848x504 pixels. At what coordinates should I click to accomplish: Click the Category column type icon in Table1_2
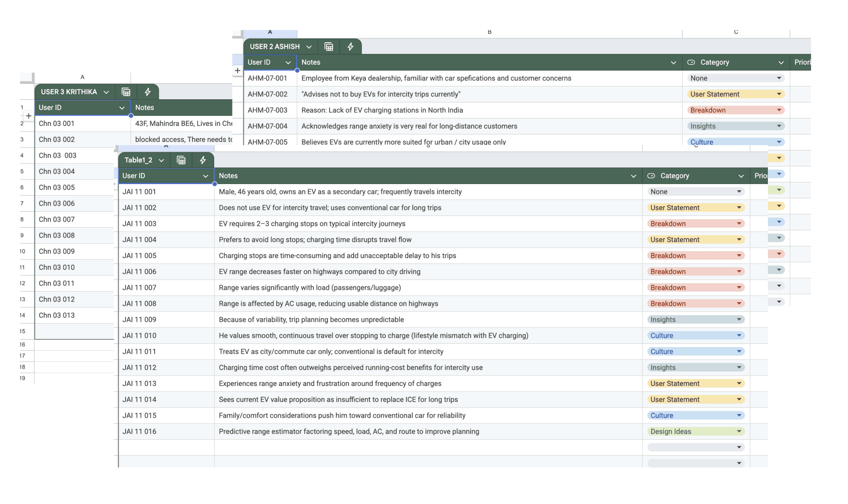pyautogui.click(x=651, y=176)
